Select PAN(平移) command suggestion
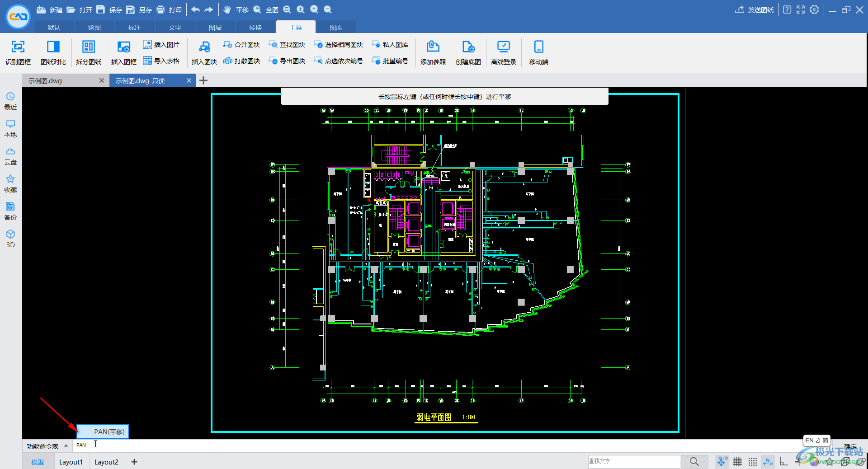868x469 pixels. 103,431
